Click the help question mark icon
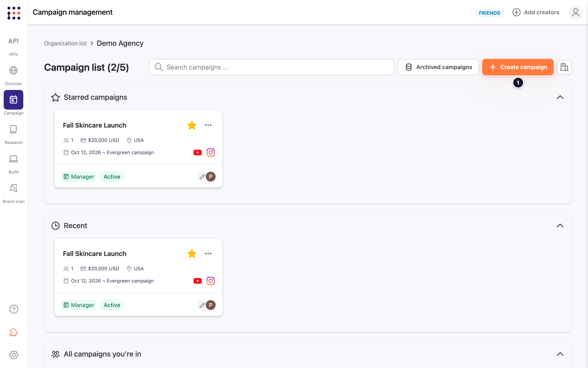The height and width of the screenshot is (368, 588). pyautogui.click(x=14, y=309)
